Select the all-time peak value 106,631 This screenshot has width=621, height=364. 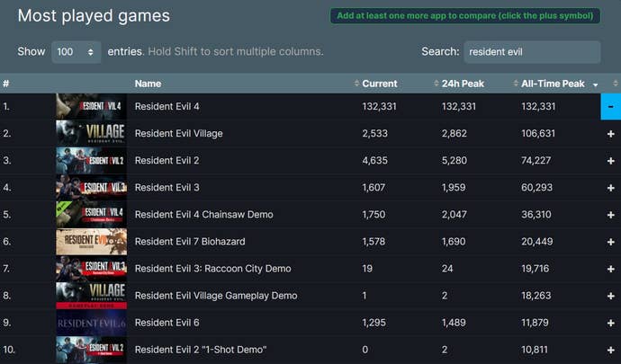538,133
